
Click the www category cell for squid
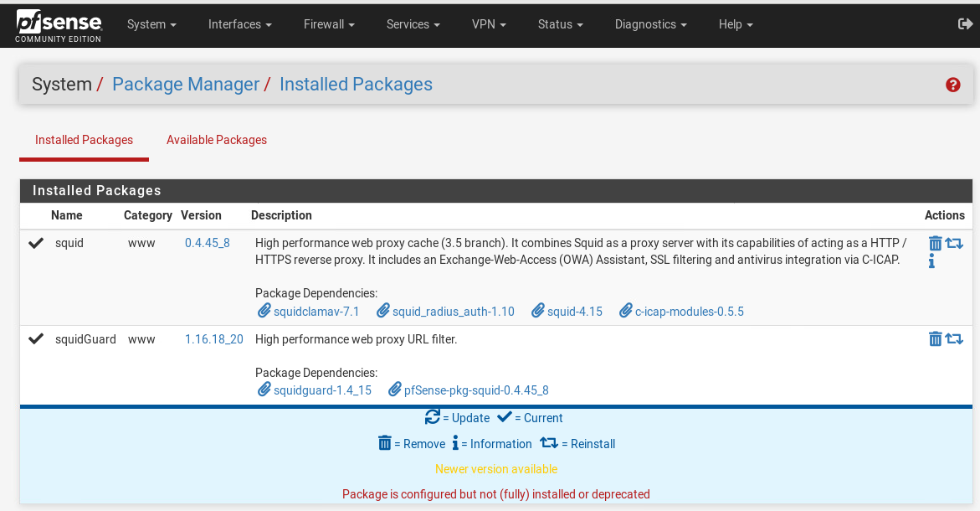pos(141,243)
